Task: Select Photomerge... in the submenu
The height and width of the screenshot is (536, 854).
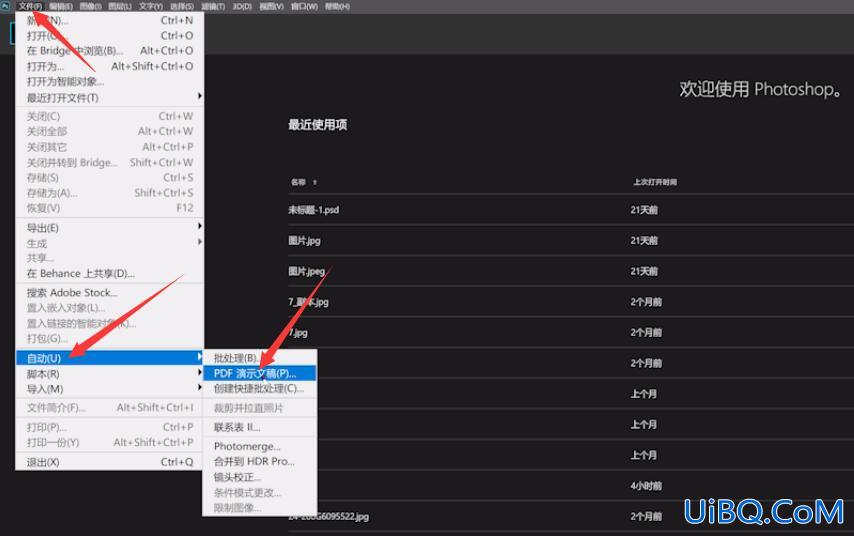Action: coord(259,446)
